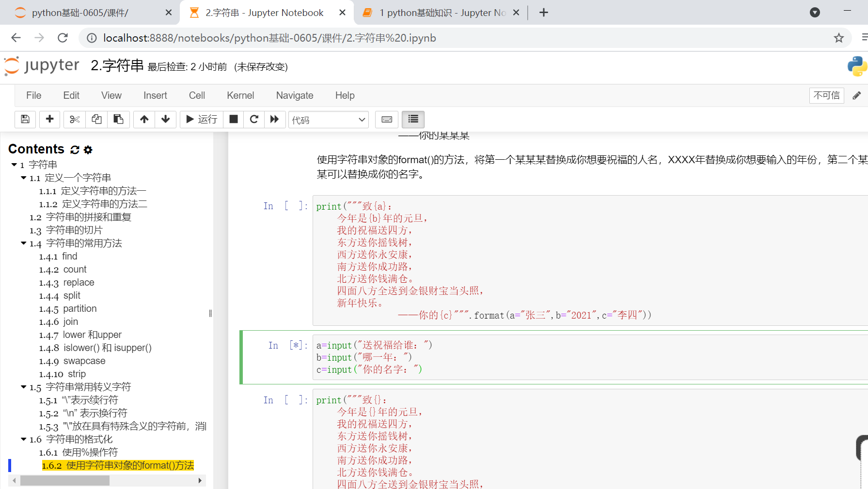Open Contents settings gear icon
Screen dimensions: 868x489
tap(88, 150)
